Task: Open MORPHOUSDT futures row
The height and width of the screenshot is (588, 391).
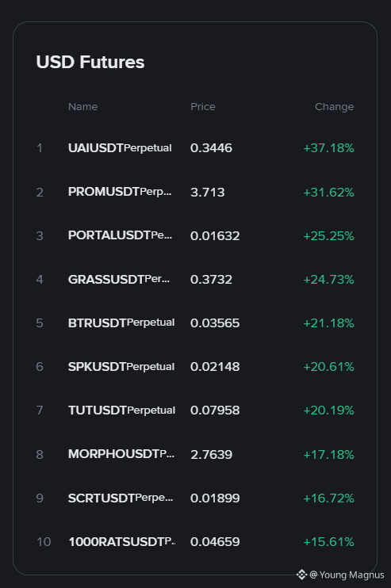Action: point(195,454)
